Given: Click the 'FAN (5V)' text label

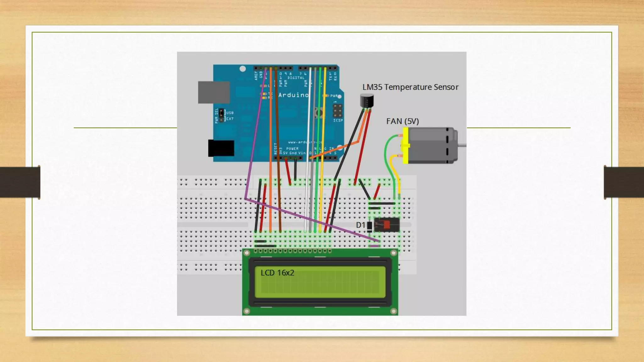Looking at the screenshot, I should coord(402,121).
